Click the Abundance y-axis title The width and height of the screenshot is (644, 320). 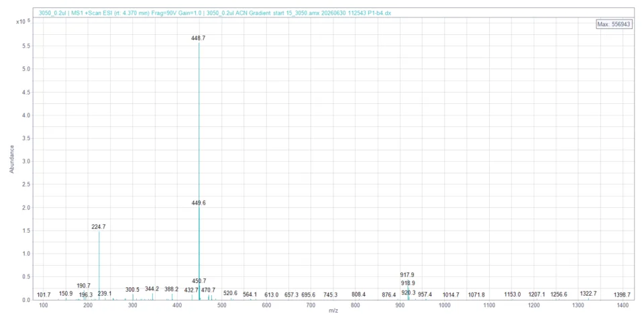[x=12, y=159]
